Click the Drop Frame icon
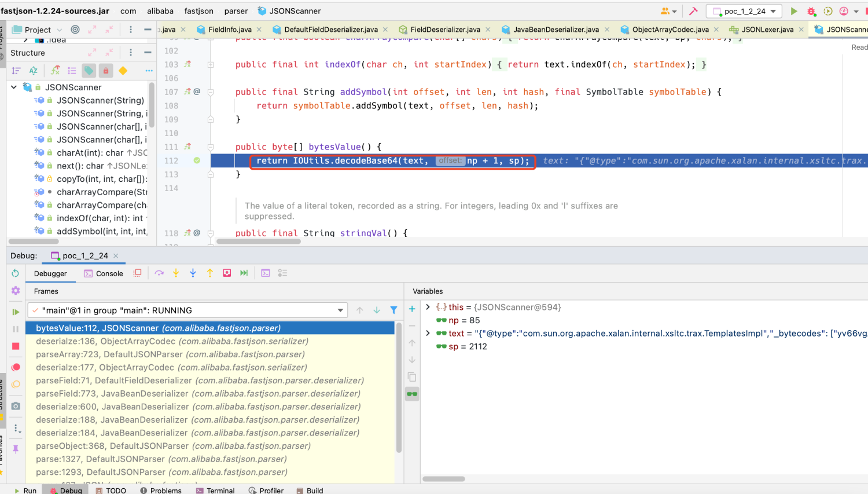The width and height of the screenshot is (868, 494). click(227, 273)
